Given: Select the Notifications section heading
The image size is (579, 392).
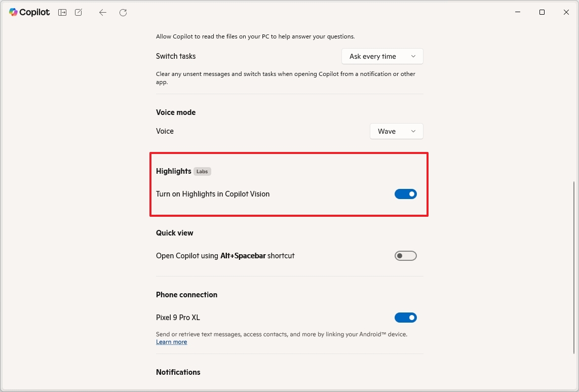Looking at the screenshot, I should tap(178, 372).
